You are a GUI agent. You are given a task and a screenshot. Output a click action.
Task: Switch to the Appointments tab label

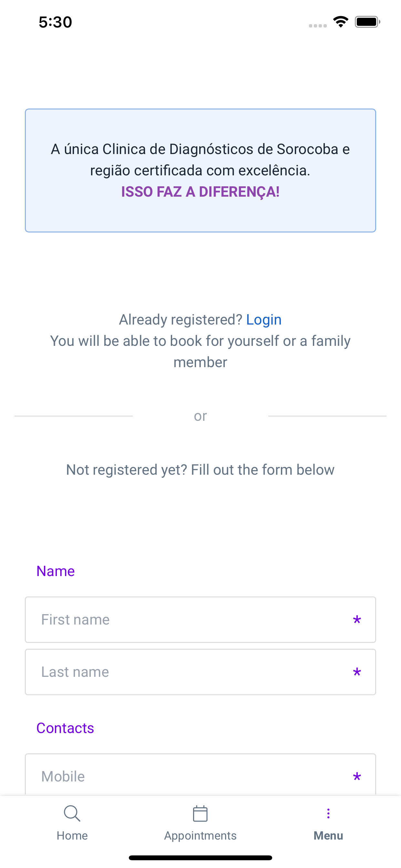200,836
